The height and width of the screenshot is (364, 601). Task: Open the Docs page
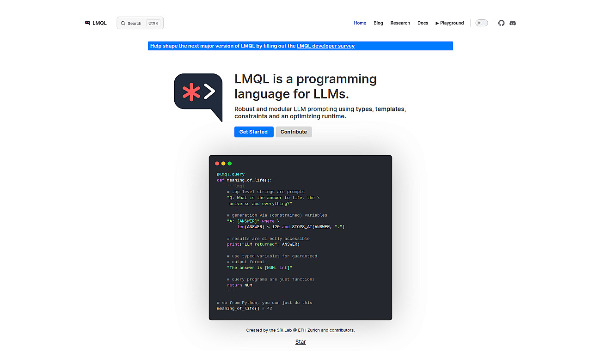(423, 23)
